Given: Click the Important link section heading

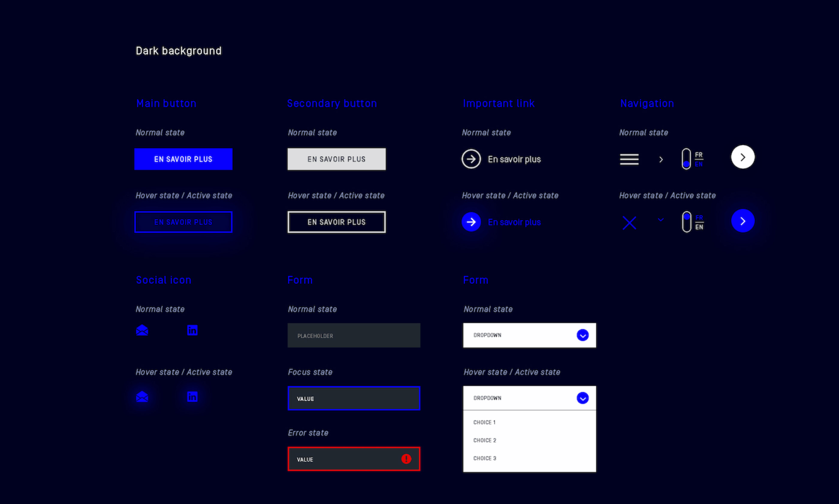Looking at the screenshot, I should click(x=499, y=103).
